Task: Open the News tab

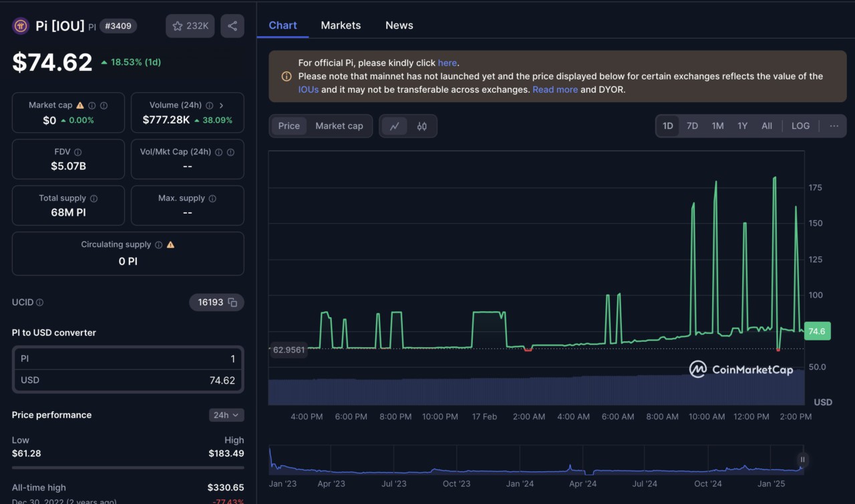Action: tap(399, 25)
